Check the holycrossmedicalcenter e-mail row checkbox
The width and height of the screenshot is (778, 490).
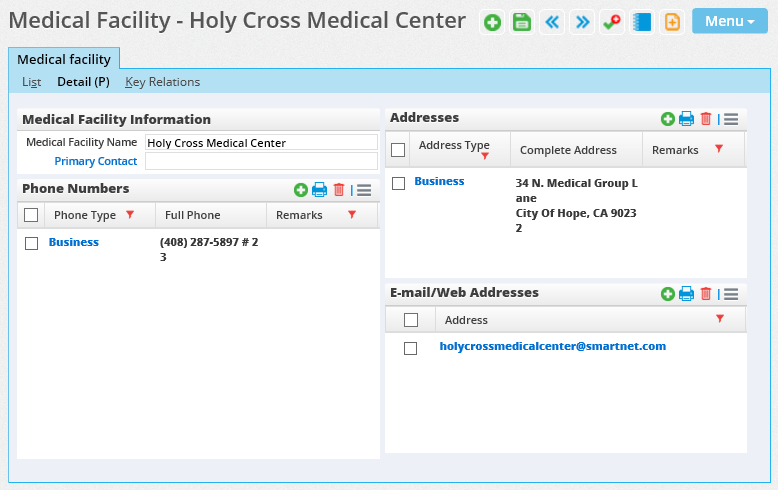tap(410, 349)
